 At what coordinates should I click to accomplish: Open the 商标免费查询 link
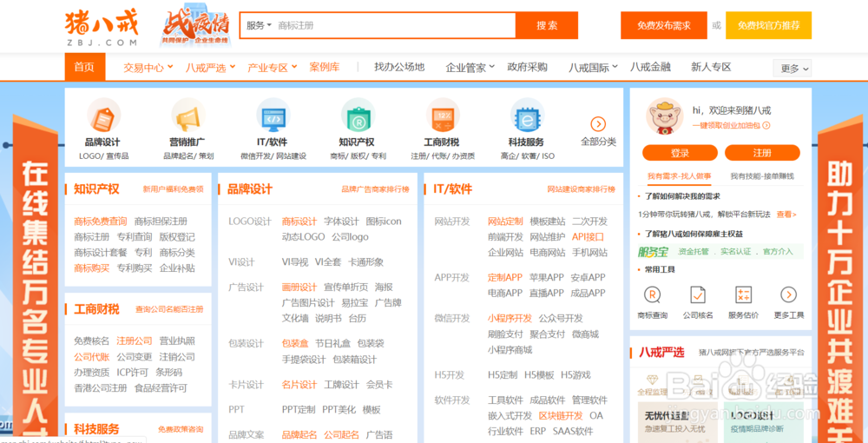pos(100,221)
